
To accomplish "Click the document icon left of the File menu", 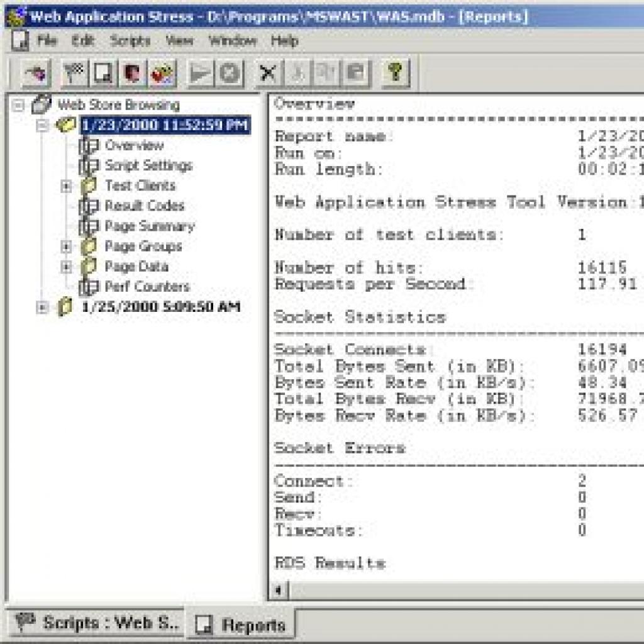I will click(19, 41).
